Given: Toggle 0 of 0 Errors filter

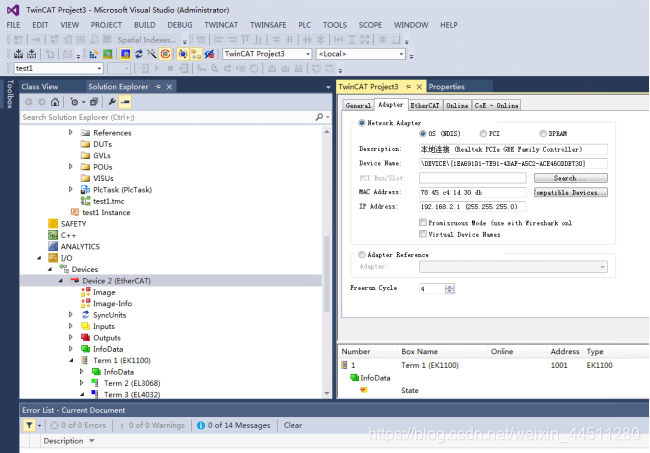Looking at the screenshot, I should [78, 425].
